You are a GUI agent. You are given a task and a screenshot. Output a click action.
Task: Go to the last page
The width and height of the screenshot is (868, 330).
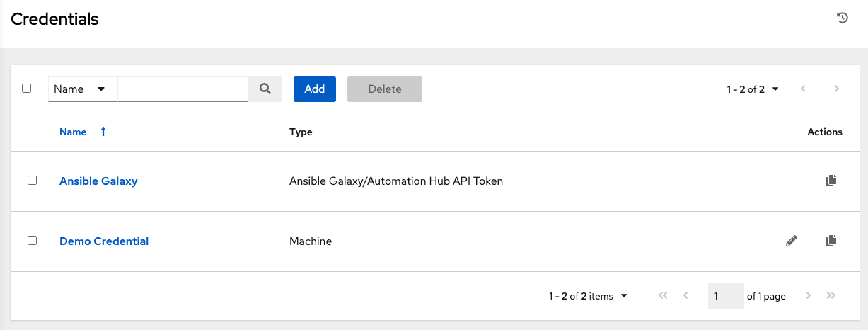[x=831, y=296]
